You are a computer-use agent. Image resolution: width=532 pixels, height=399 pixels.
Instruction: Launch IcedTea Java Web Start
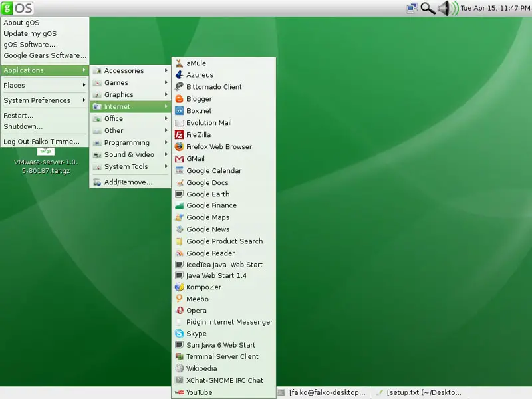click(223, 265)
